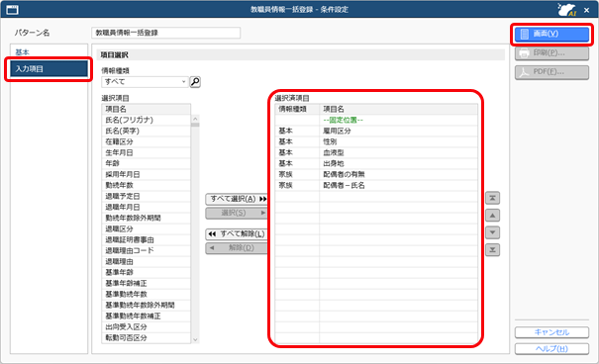
Task: Click the キャンセル button
Action: [551, 332]
